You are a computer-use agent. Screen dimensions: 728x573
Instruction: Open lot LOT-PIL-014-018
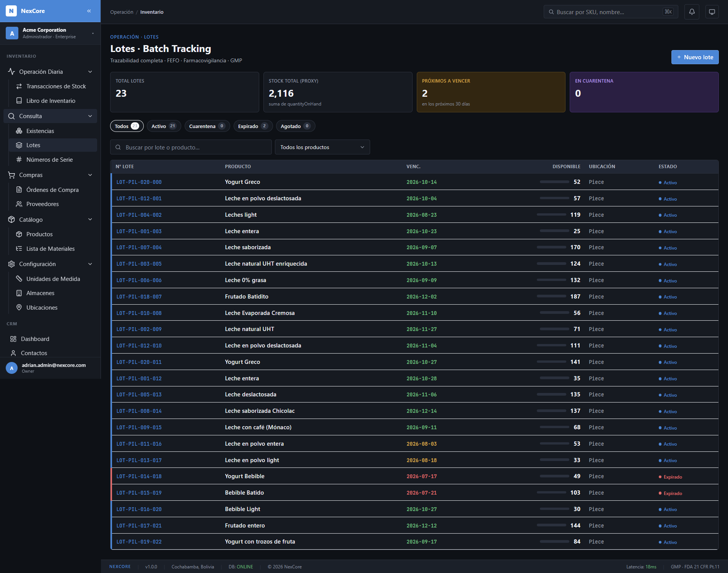coord(139,477)
